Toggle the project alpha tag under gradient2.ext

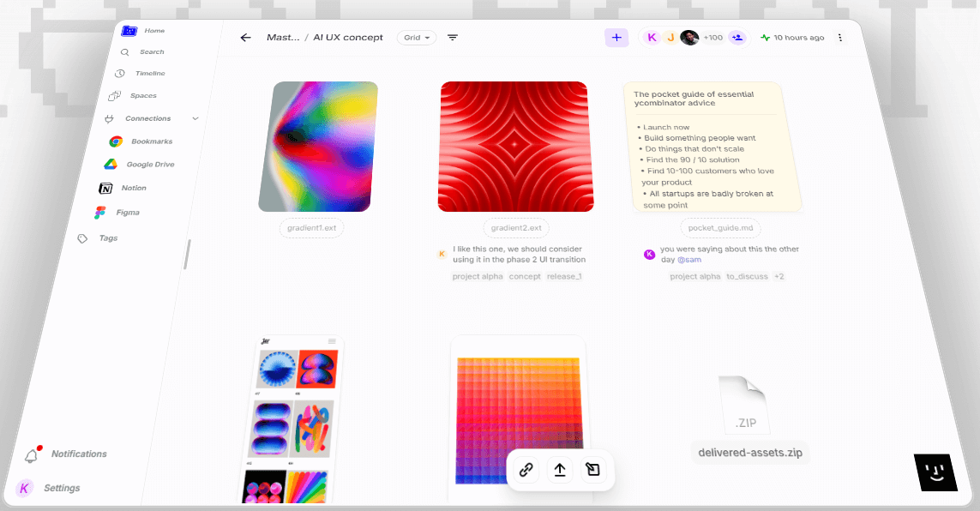click(478, 276)
